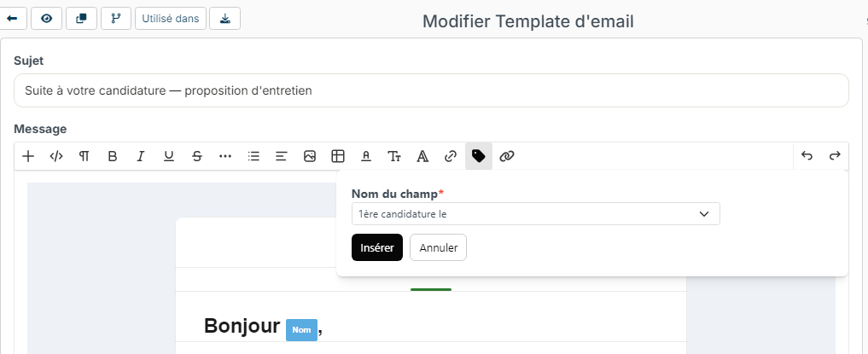This screenshot has width=868, height=354.
Task: Expand the Nom du champ dropdown
Action: click(x=536, y=214)
